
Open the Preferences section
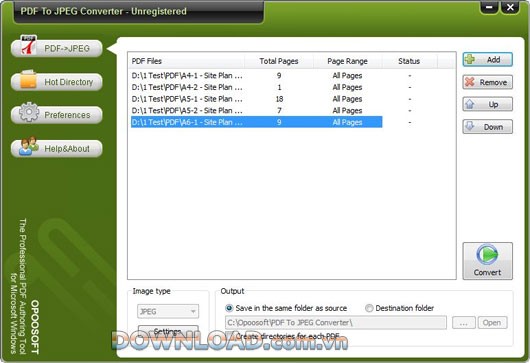click(57, 115)
